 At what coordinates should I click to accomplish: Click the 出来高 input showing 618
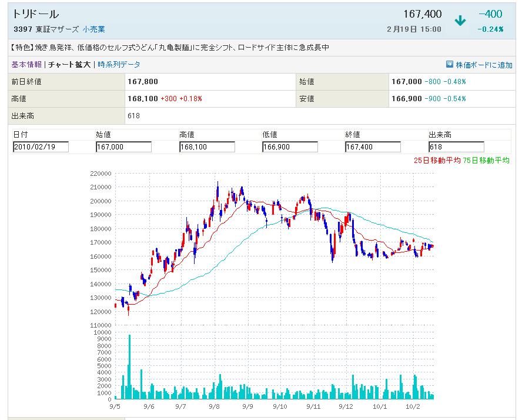pyautogui.click(x=456, y=147)
